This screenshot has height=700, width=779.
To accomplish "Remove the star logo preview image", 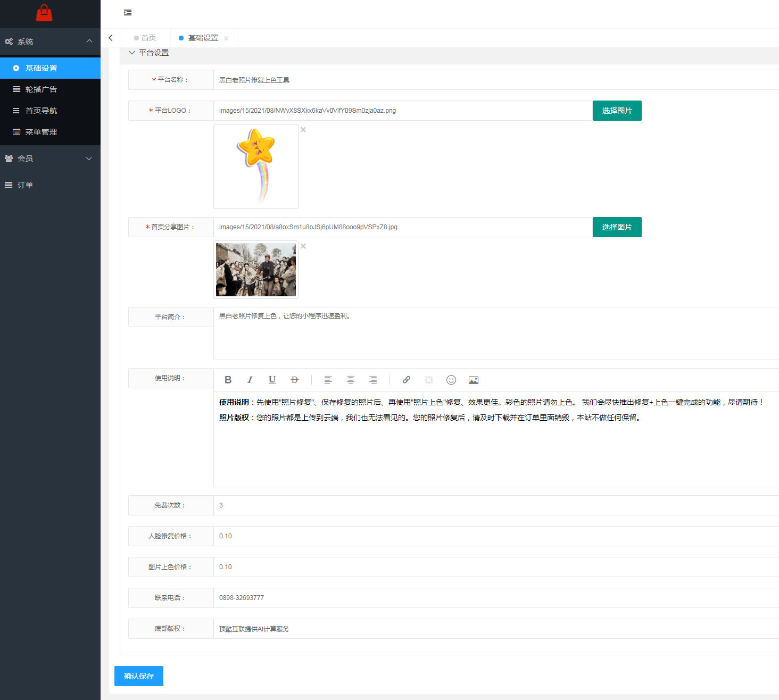I will (303, 129).
